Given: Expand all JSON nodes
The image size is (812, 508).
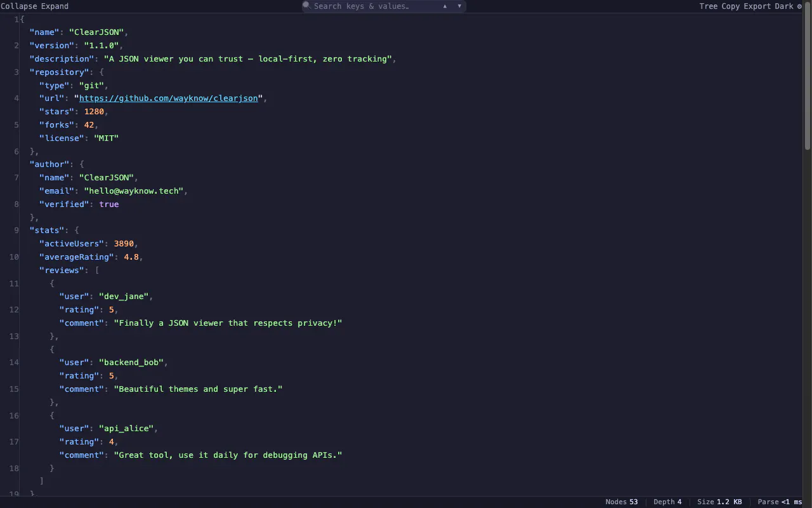Looking at the screenshot, I should [x=55, y=6].
